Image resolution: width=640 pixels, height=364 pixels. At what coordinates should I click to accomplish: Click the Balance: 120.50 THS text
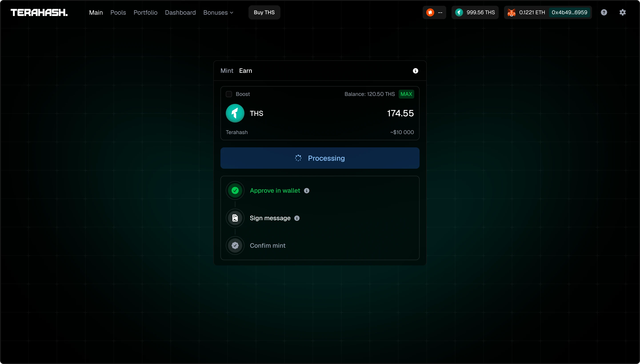point(369,94)
